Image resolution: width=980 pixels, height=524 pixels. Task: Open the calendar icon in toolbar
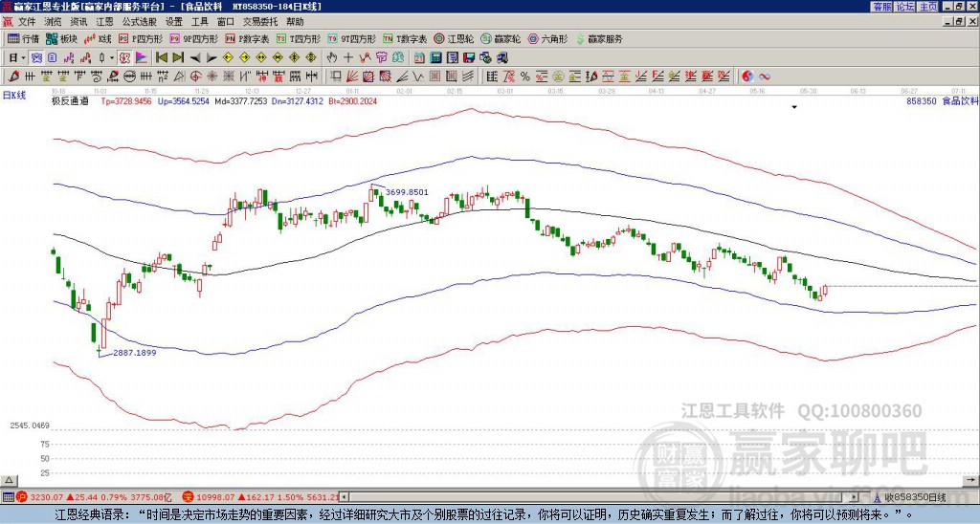click(419, 58)
